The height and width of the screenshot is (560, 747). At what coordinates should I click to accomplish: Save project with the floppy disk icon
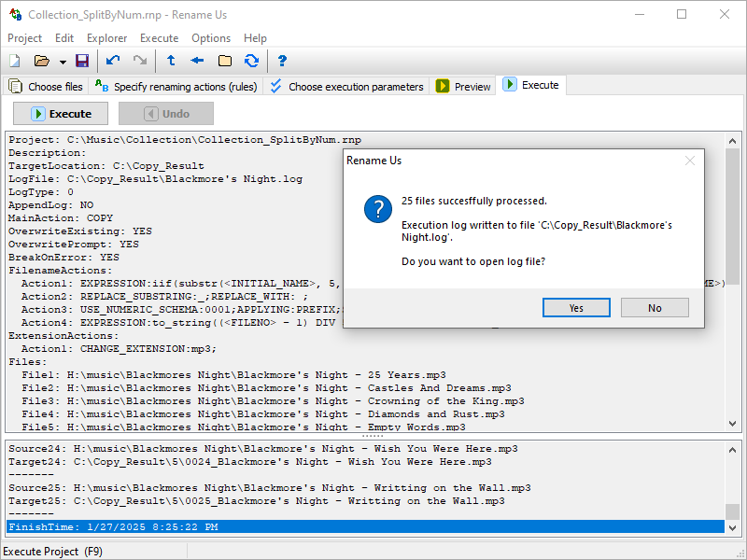tap(82, 61)
